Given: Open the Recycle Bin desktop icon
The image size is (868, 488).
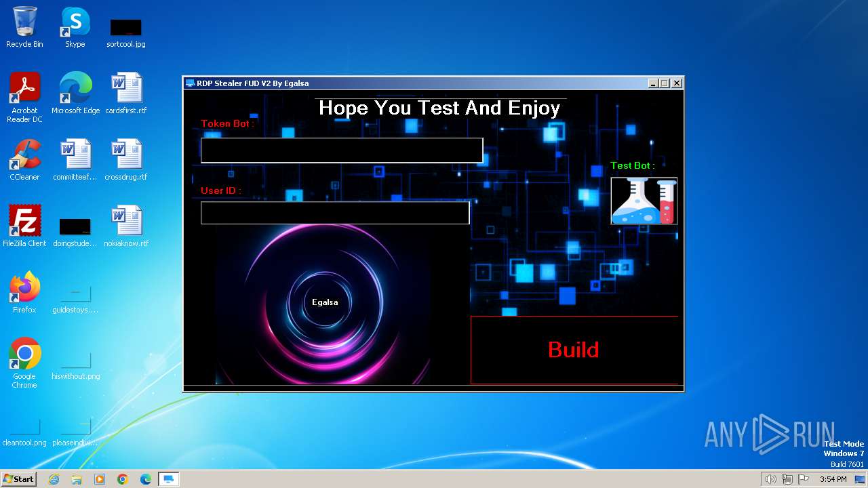Looking at the screenshot, I should 24,28.
